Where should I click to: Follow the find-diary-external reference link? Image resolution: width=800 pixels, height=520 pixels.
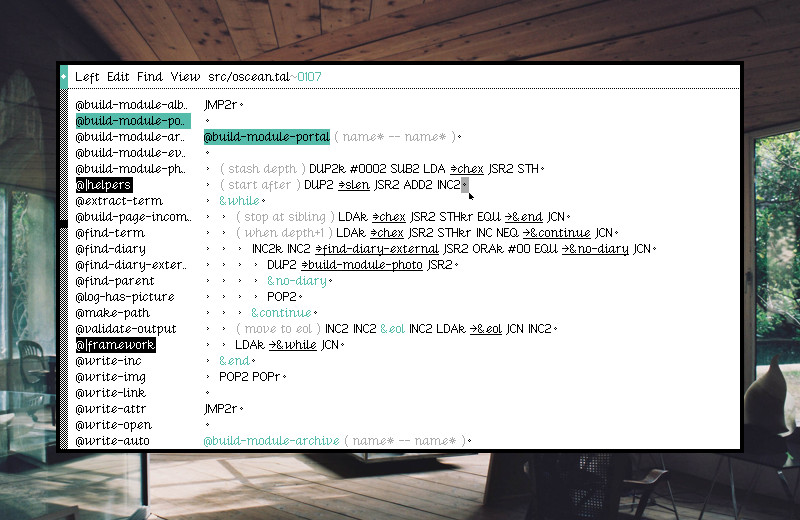pos(377,249)
